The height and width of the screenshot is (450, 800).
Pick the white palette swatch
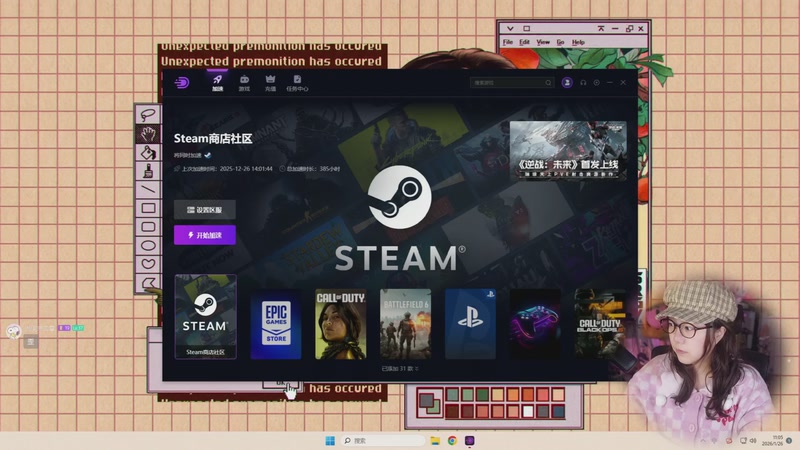tap(528, 411)
